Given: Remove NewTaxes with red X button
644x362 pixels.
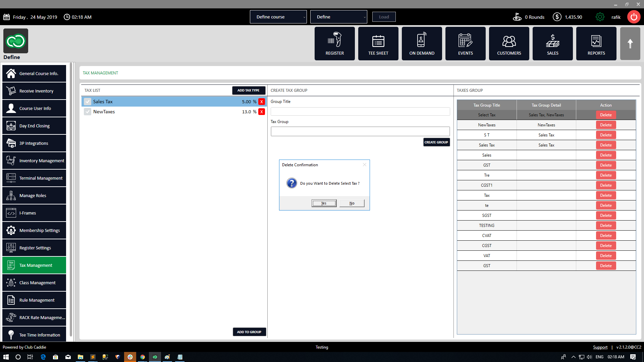Looking at the screenshot, I should click(262, 112).
